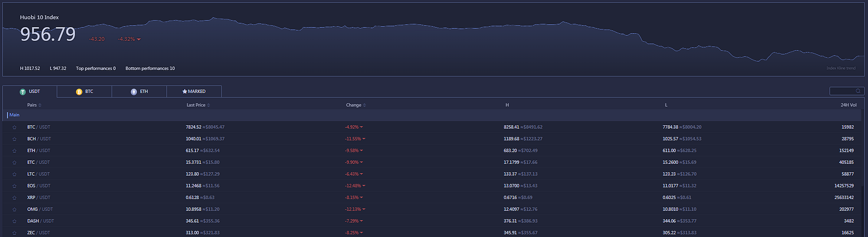This screenshot has height=237, width=868.
Task: Focus the pair search input field
Action: [x=846, y=91]
